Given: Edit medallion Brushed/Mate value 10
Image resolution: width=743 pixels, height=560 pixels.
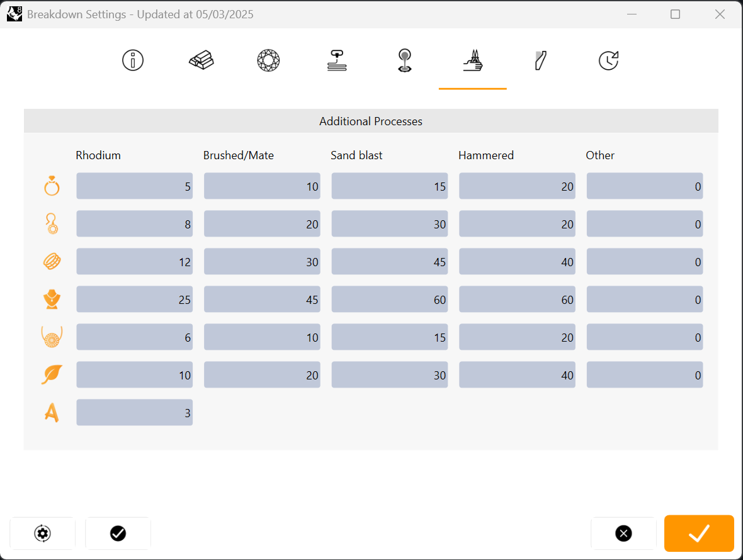Looking at the screenshot, I should 262,337.
